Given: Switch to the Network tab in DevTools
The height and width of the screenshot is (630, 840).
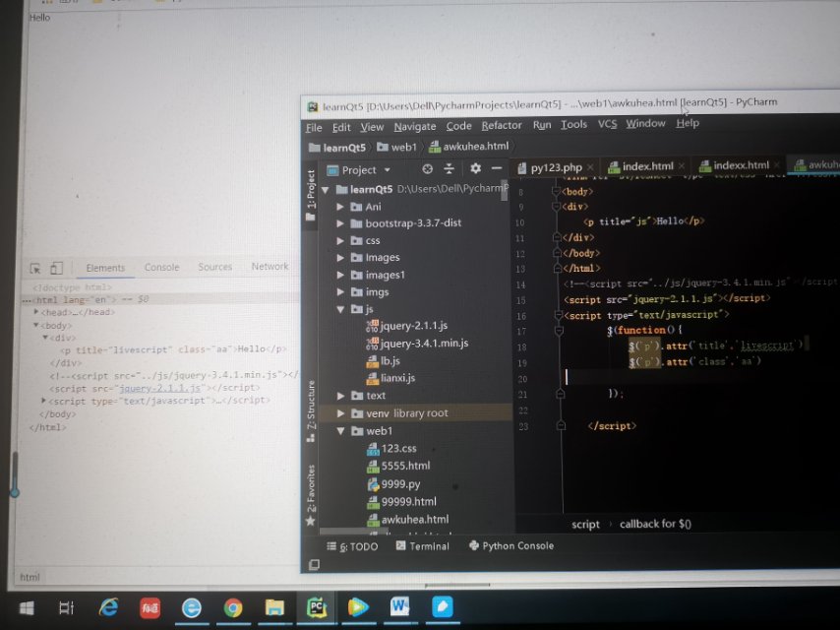Looking at the screenshot, I should (x=270, y=266).
